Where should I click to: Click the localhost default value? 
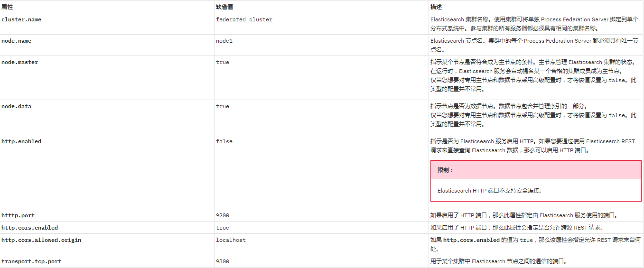[231, 240]
